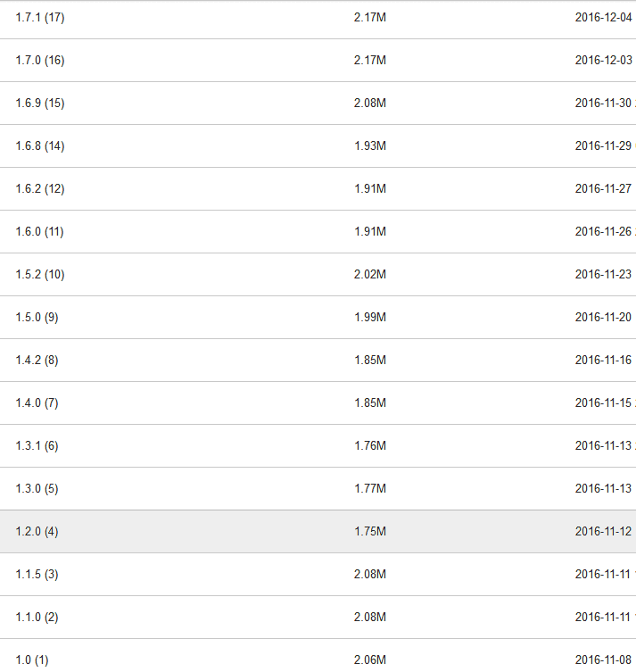This screenshot has width=636, height=672.
Task: Select the 1.6.8 (14) version
Action: 40,146
